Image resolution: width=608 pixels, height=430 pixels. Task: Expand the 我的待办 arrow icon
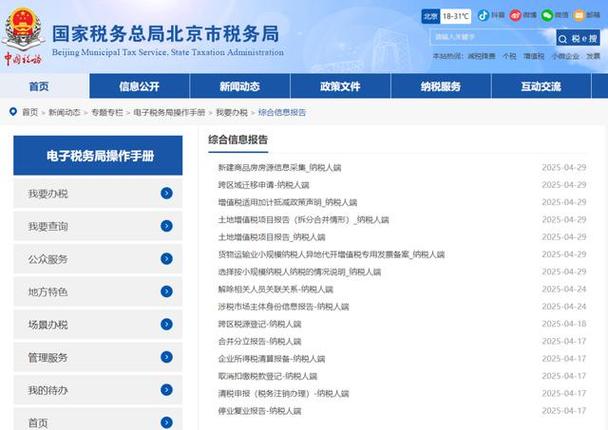[x=167, y=390]
